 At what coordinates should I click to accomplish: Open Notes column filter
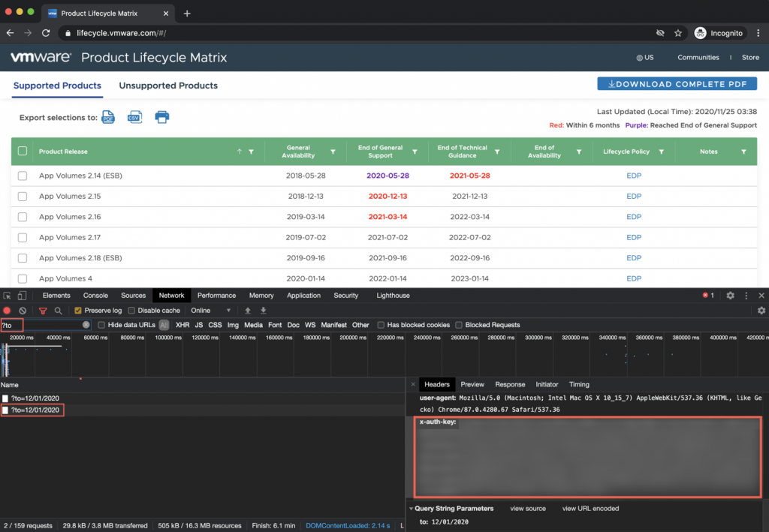(x=744, y=152)
